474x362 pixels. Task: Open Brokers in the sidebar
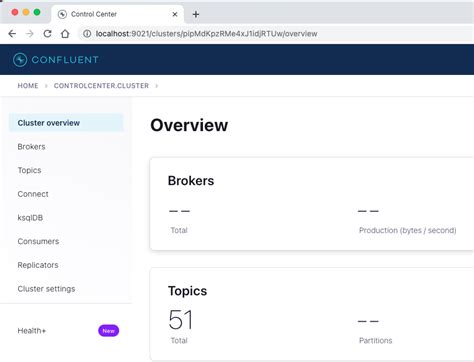click(x=31, y=147)
